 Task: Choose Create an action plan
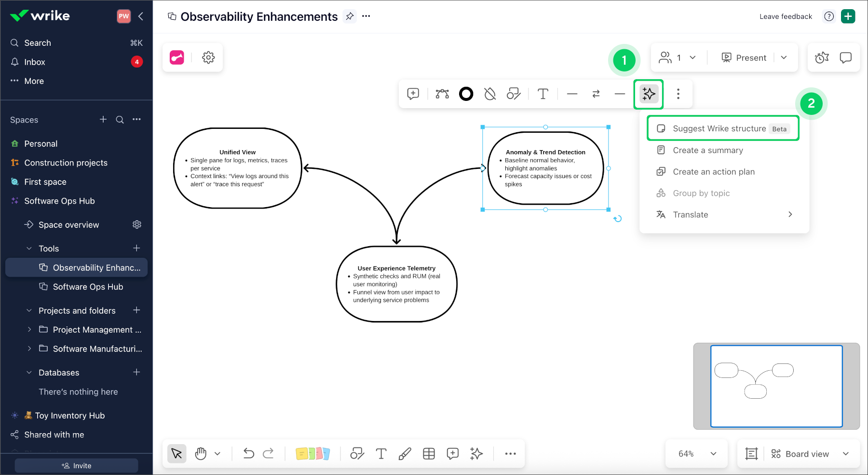(x=714, y=172)
